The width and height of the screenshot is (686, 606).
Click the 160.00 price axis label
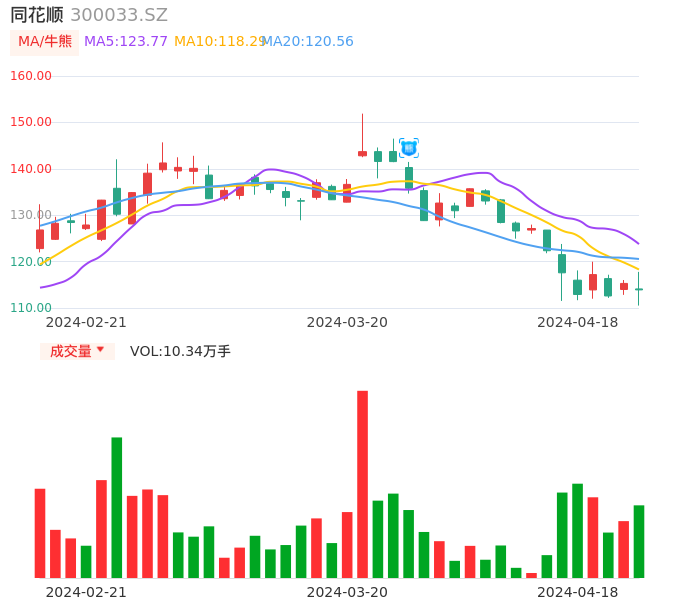pyautogui.click(x=31, y=76)
